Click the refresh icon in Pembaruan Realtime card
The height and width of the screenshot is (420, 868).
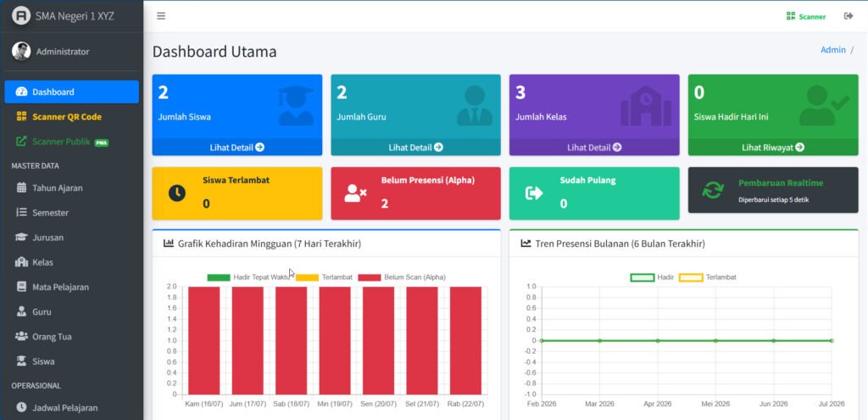click(x=712, y=190)
